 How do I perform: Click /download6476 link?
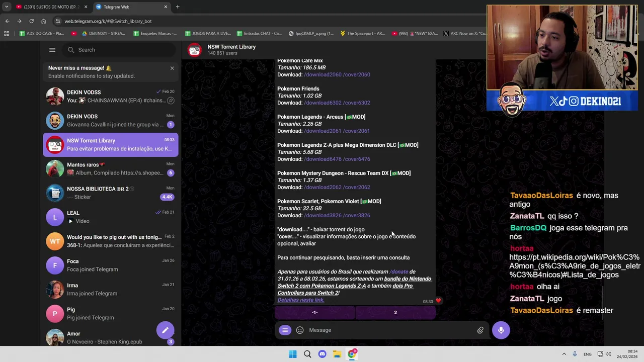323,159
